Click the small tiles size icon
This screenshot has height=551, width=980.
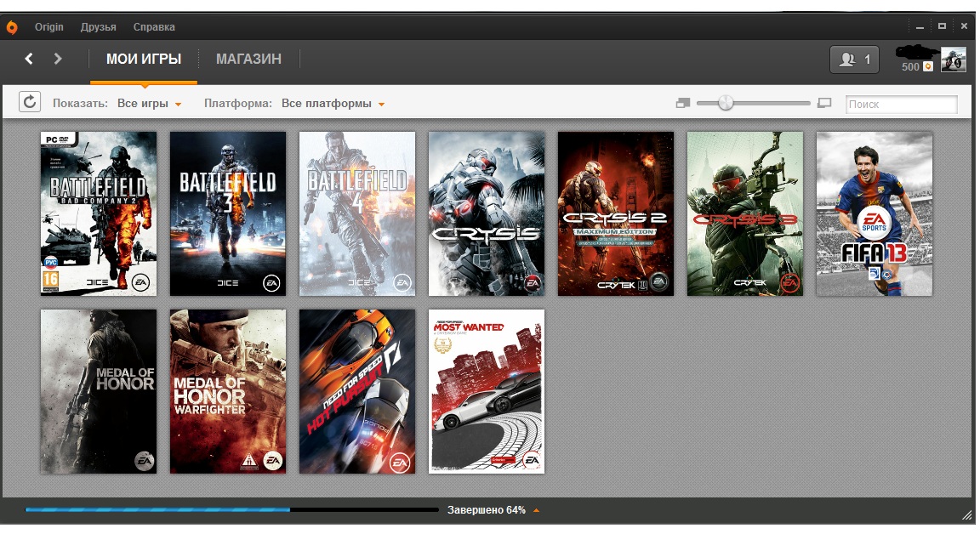click(682, 103)
